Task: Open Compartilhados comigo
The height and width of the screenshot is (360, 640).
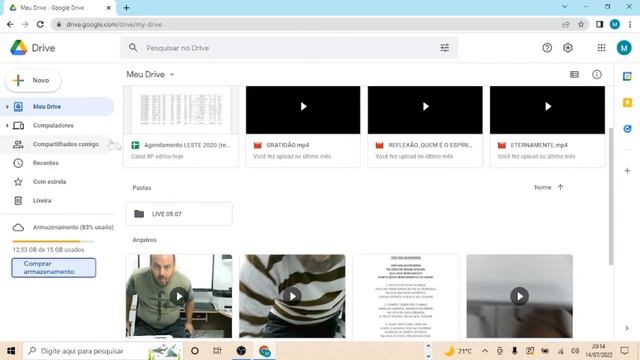Action: coord(57,144)
